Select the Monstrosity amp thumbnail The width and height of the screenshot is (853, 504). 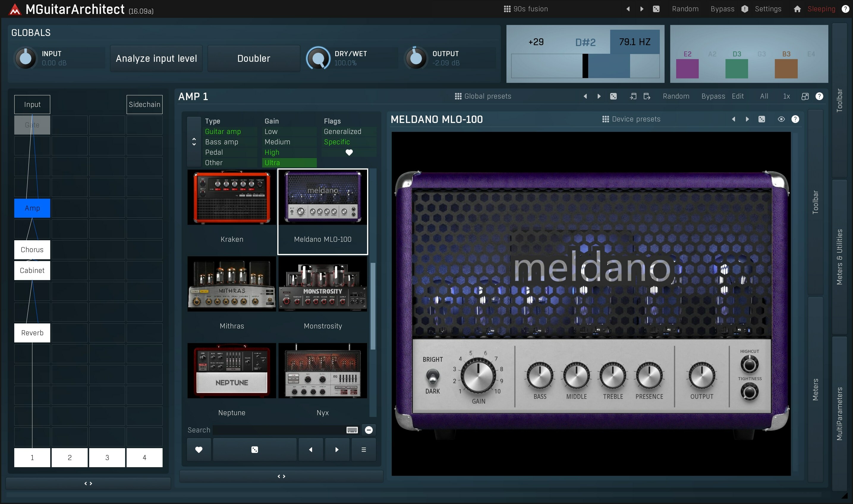[322, 284]
